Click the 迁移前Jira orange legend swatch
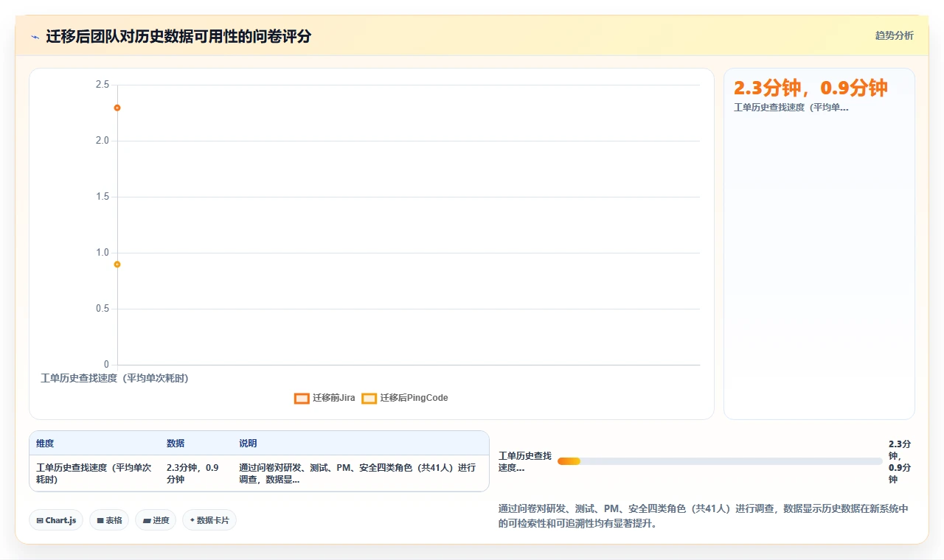This screenshot has height=560, width=944. 302,398
